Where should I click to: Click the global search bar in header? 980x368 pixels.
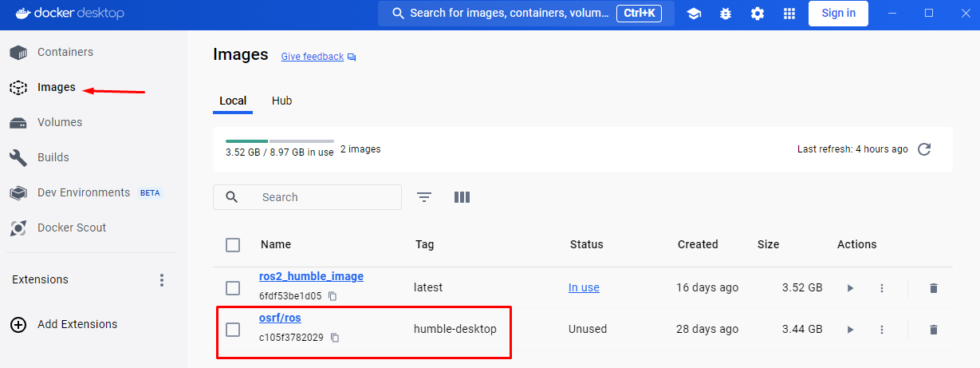(526, 14)
